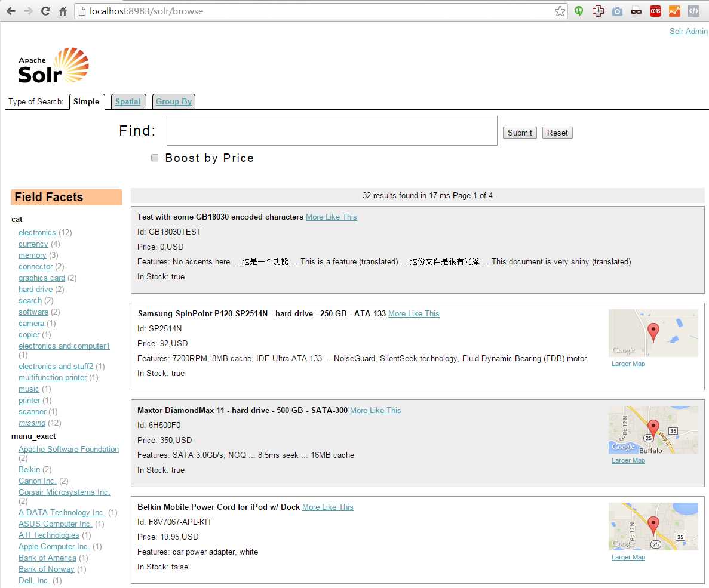
Task: Open the green chat extension icon
Action: pos(579,11)
